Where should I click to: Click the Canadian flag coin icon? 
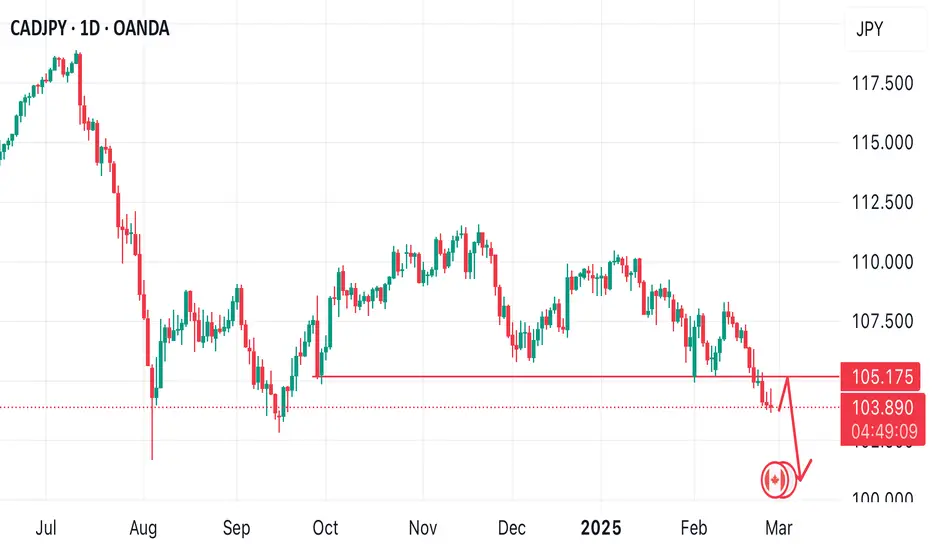(x=779, y=479)
